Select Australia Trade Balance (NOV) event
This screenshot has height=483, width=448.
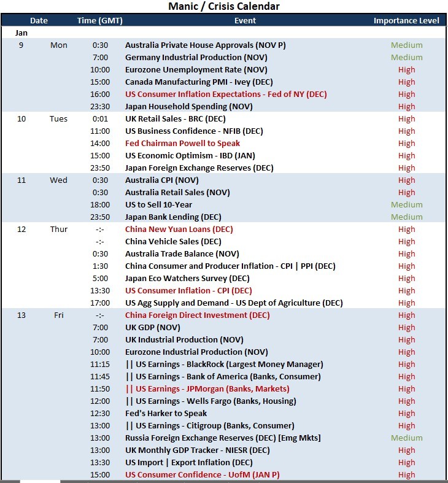pyautogui.click(x=182, y=254)
